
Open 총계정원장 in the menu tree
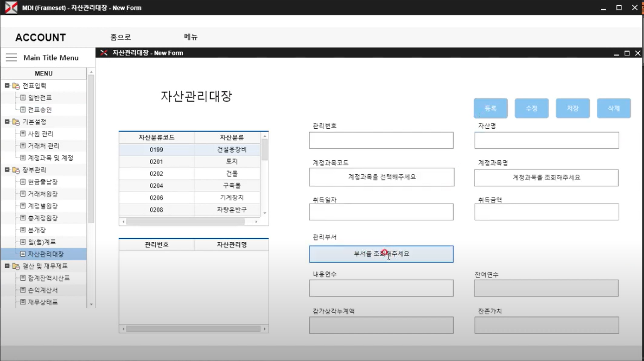point(43,218)
